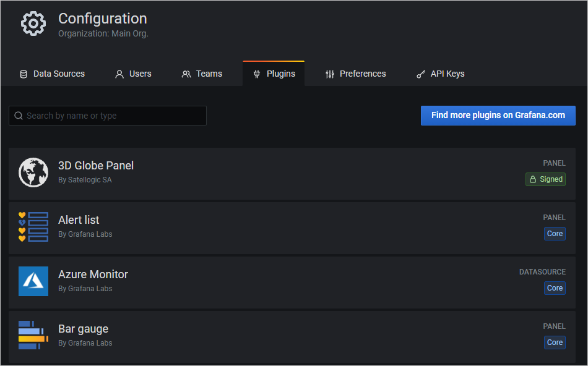The width and height of the screenshot is (588, 366).
Task: Click the Alert list plugin logo
Action: click(x=33, y=227)
